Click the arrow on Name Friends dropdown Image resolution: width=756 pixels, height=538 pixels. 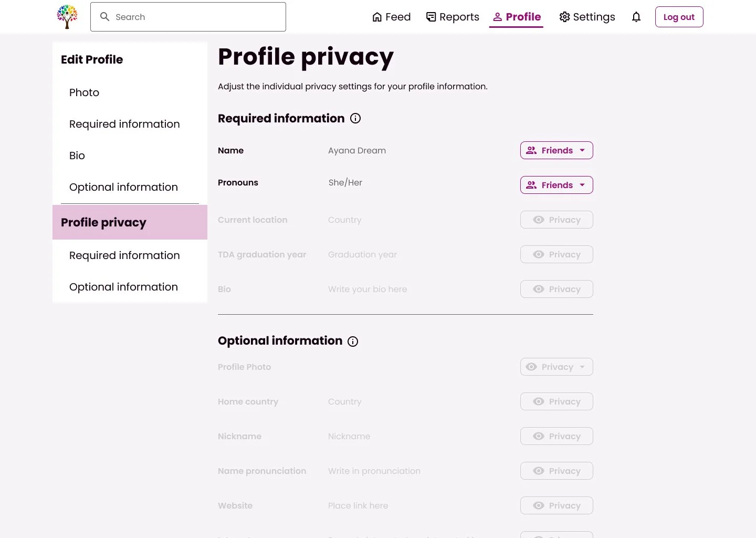(x=582, y=150)
